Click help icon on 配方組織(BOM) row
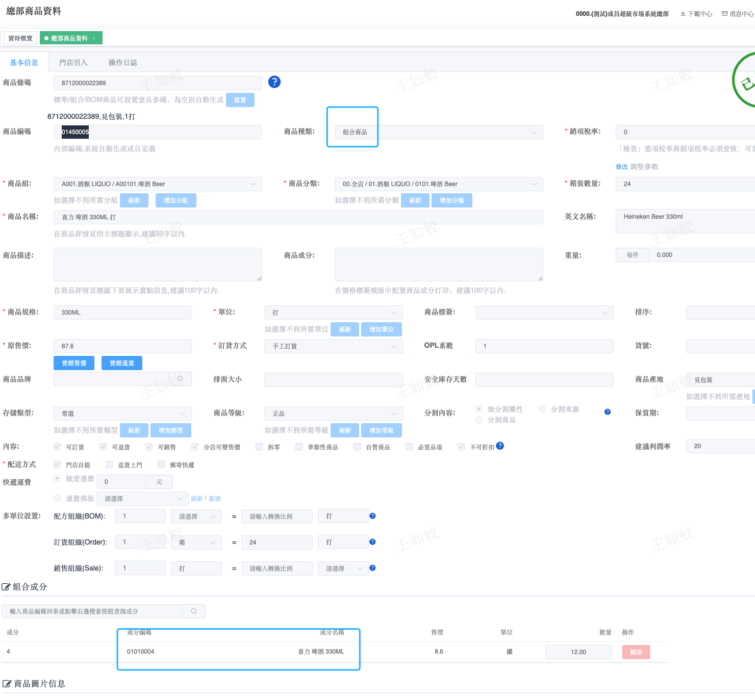Screen dimensions: 755x700 click(372, 516)
